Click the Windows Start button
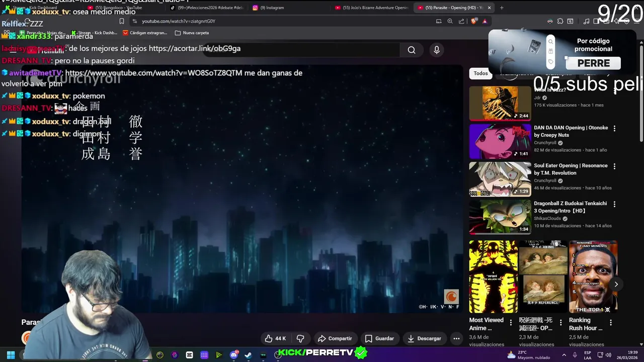644x362 pixels. pos(11,355)
